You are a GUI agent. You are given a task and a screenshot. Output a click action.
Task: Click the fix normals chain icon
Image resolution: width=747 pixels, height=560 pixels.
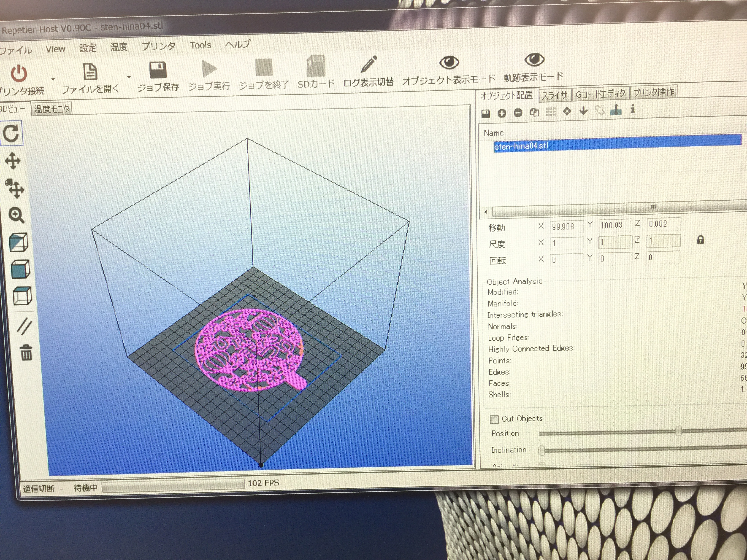click(x=600, y=110)
